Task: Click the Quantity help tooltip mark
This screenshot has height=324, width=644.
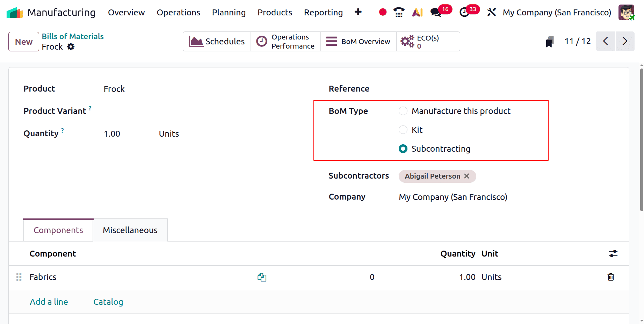Action: [x=63, y=130]
